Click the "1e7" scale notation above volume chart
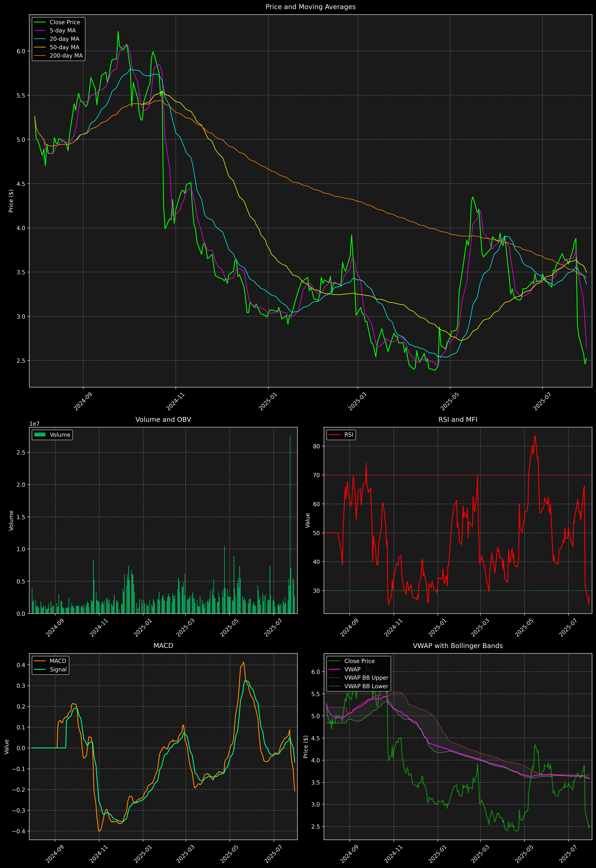Image resolution: width=596 pixels, height=868 pixels. click(x=34, y=424)
